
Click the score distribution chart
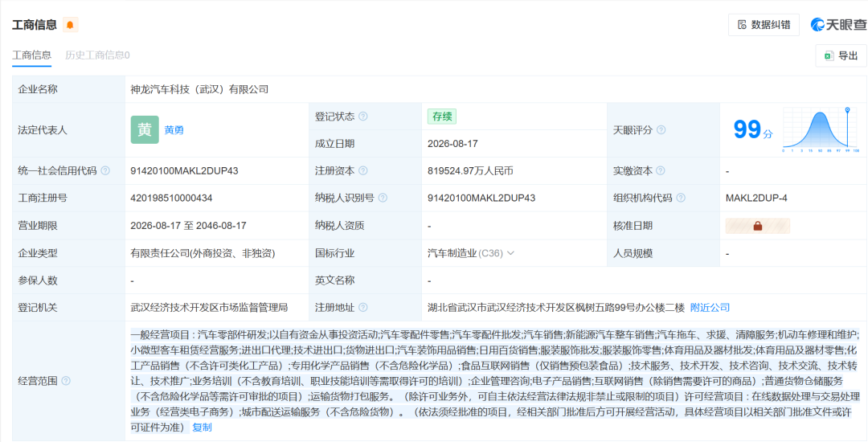pos(821,130)
